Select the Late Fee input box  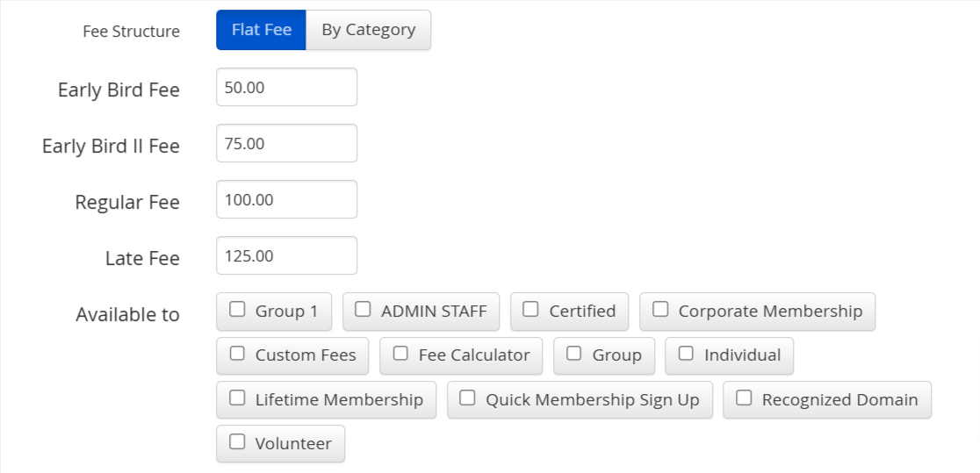click(286, 255)
